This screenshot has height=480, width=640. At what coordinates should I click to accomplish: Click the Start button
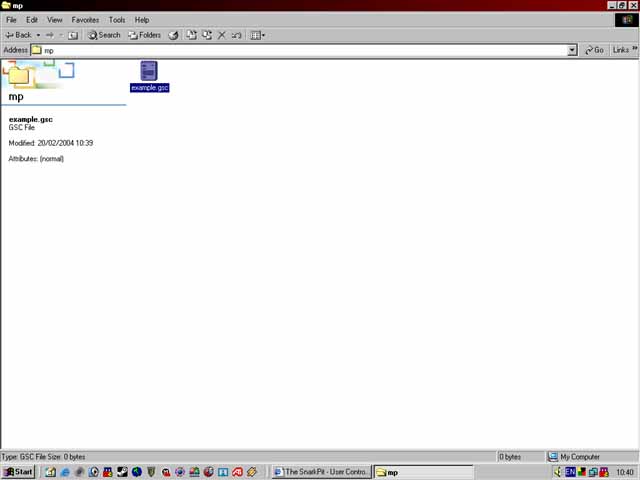[18, 472]
